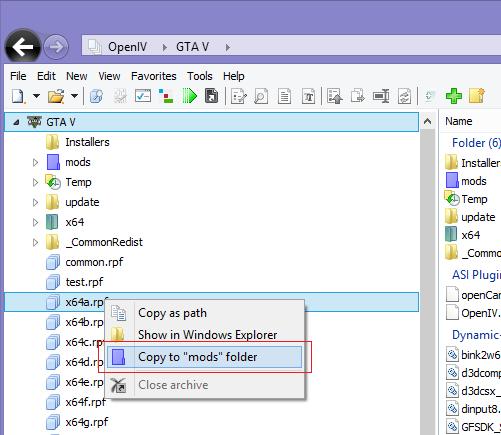
Task: Click the Open folder toolbar icon
Action: point(56,96)
